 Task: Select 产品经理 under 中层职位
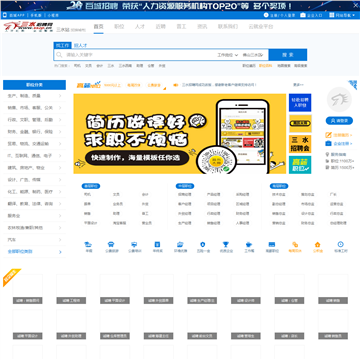(213, 194)
